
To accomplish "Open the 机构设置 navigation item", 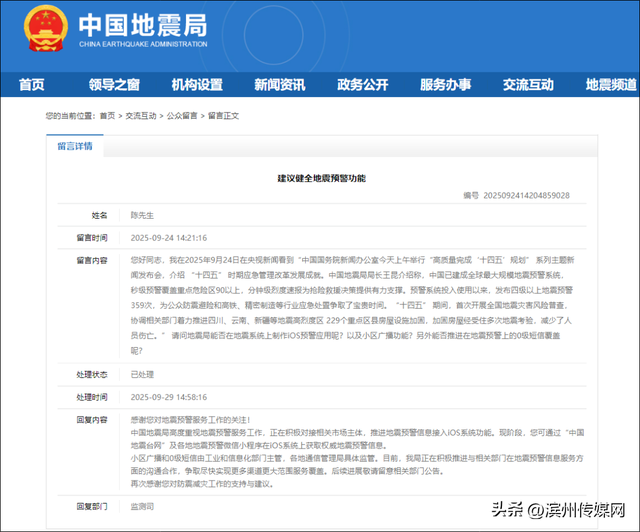I will coord(197,85).
